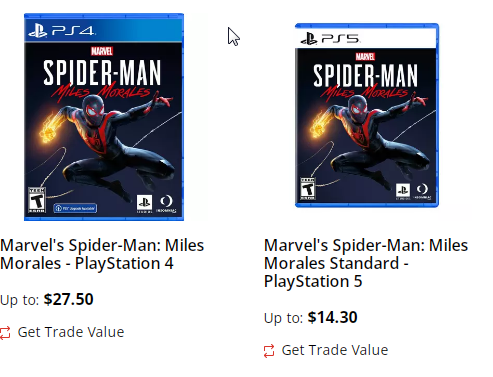Screen dimensions: 493x377
Task: Click the Insomniac logo on the PS4 cover
Action: click(166, 204)
